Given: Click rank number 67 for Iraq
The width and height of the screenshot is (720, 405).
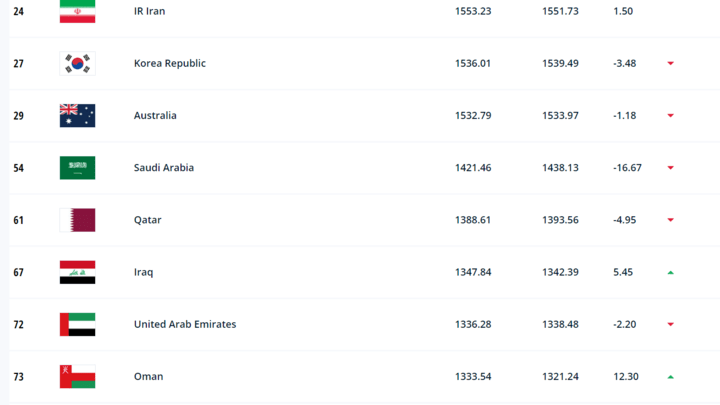Looking at the screenshot, I should click(x=18, y=272).
